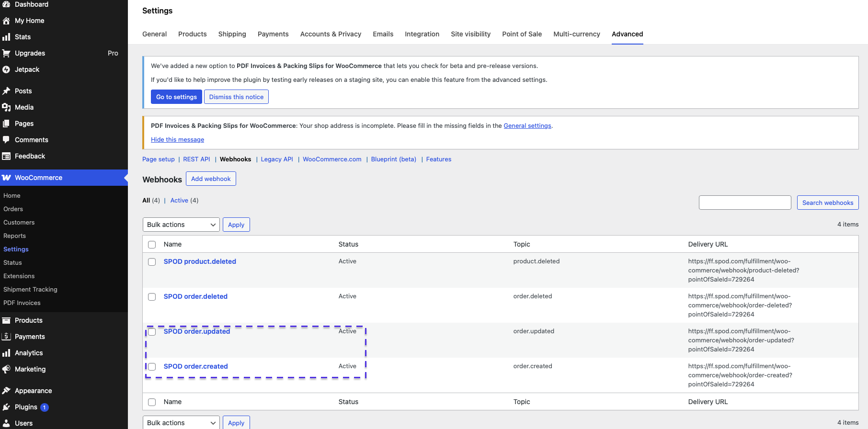Click Dismiss this notice button
The width and height of the screenshot is (868, 429).
click(x=236, y=97)
